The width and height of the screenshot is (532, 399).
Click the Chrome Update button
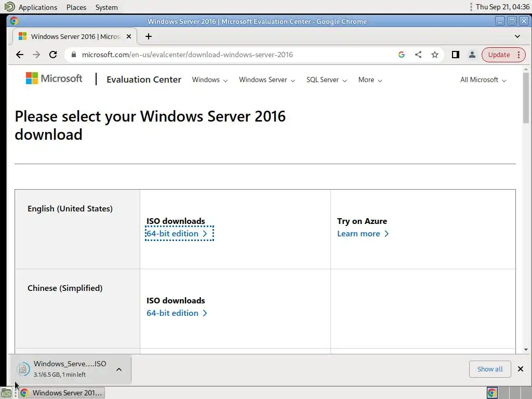503,55
